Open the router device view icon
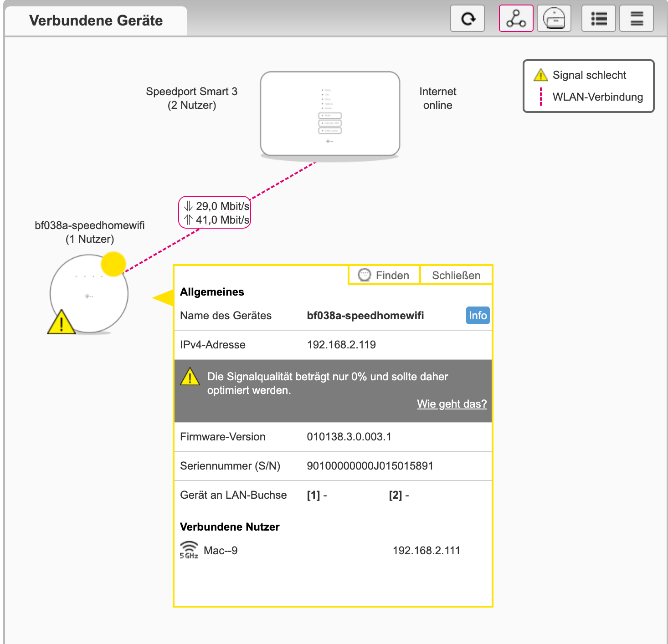This screenshot has height=644, width=668. click(554, 18)
